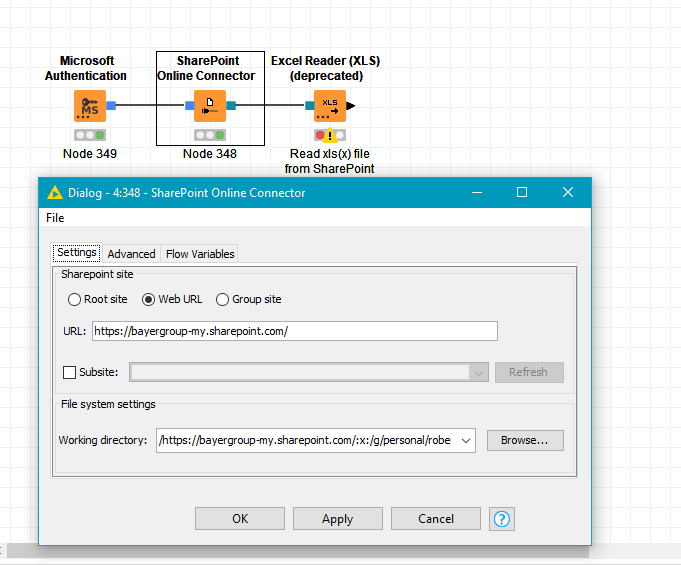The image size is (681, 565).
Task: Minimize the SharePoint Online Connector dialog
Action: coord(477,192)
